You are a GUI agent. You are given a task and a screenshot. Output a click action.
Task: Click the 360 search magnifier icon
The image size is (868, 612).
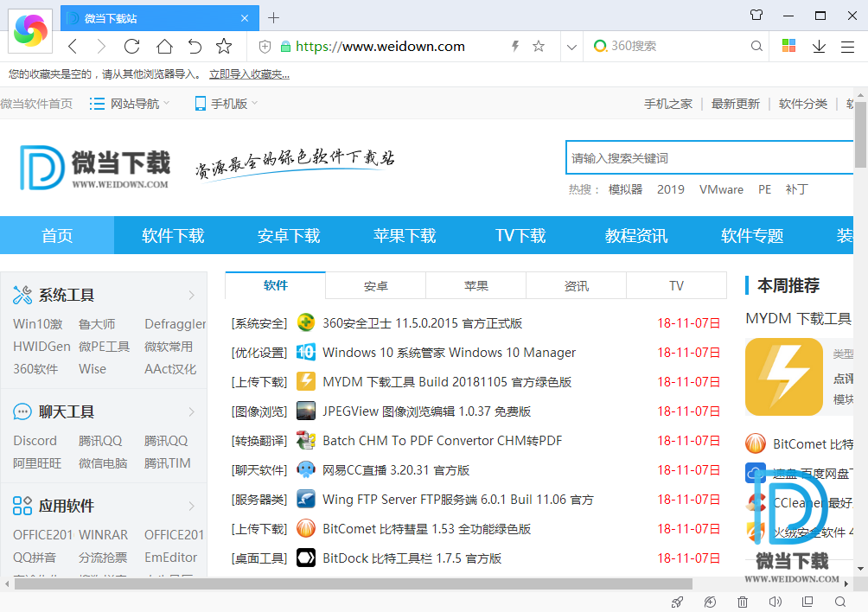pyautogui.click(x=756, y=46)
